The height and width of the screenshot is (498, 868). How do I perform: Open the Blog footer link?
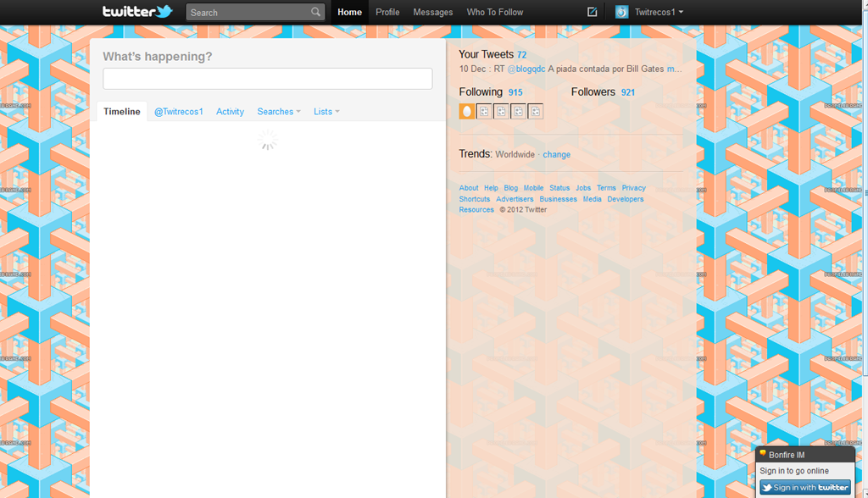[x=511, y=188]
